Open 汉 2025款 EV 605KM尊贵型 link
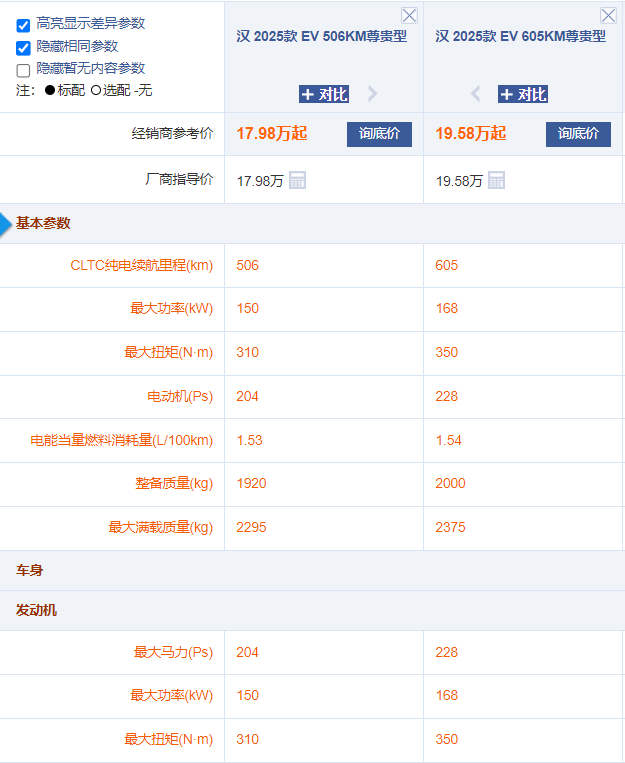The width and height of the screenshot is (625, 763). [520, 36]
